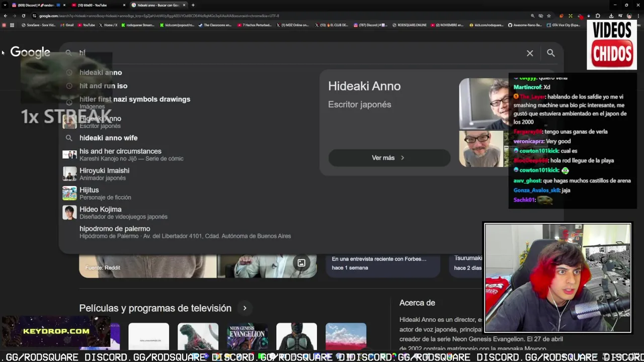The image size is (644, 362).
Task: Click the top Hideaki Anno photo
Action: (484, 104)
